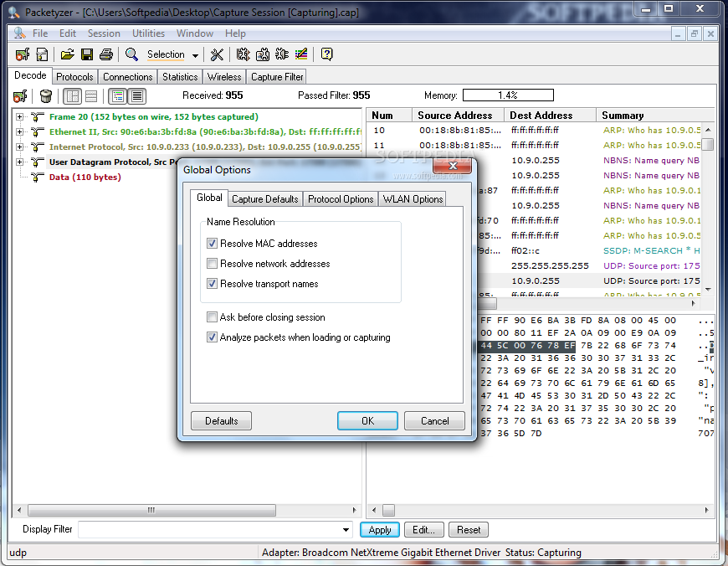The width and height of the screenshot is (728, 566).
Task: Open the Capture Filter tab
Action: pos(277,77)
